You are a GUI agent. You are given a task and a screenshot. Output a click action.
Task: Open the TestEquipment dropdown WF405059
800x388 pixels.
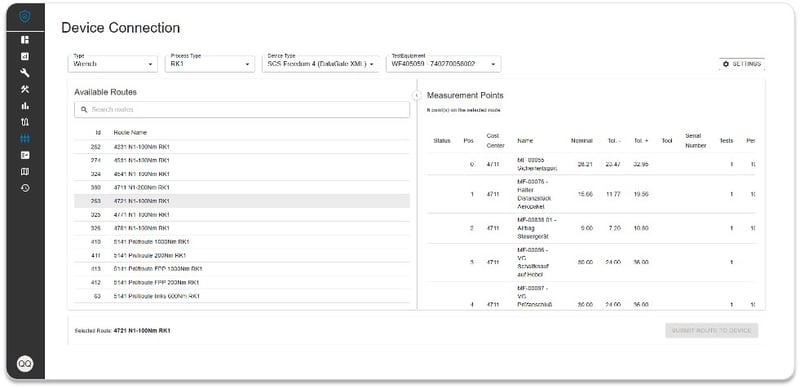(x=443, y=63)
